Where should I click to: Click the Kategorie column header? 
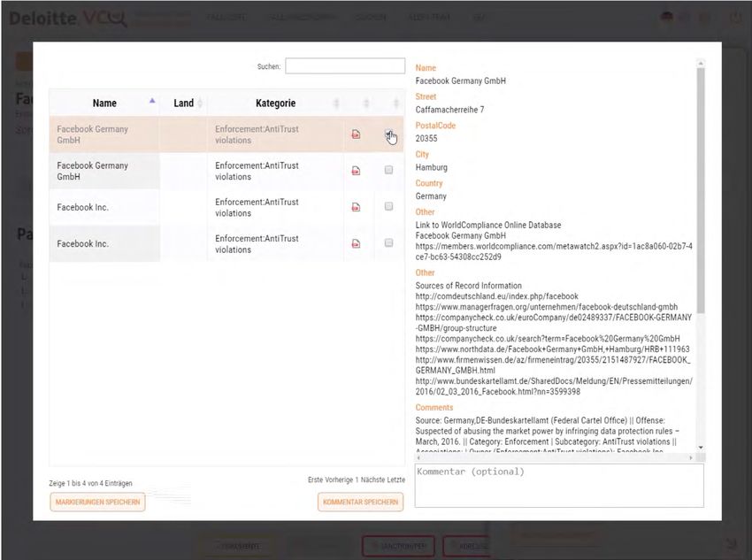[x=276, y=104]
